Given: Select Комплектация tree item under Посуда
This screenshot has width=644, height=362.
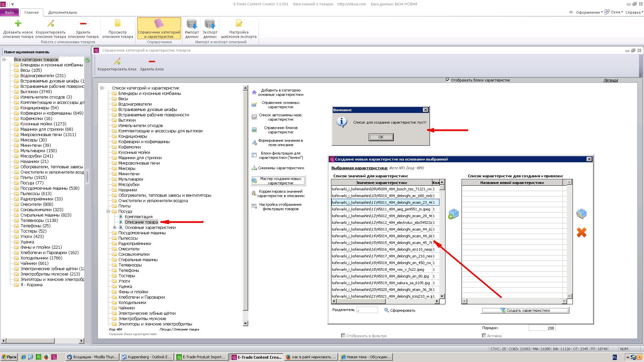Looking at the screenshot, I should (x=138, y=217).
